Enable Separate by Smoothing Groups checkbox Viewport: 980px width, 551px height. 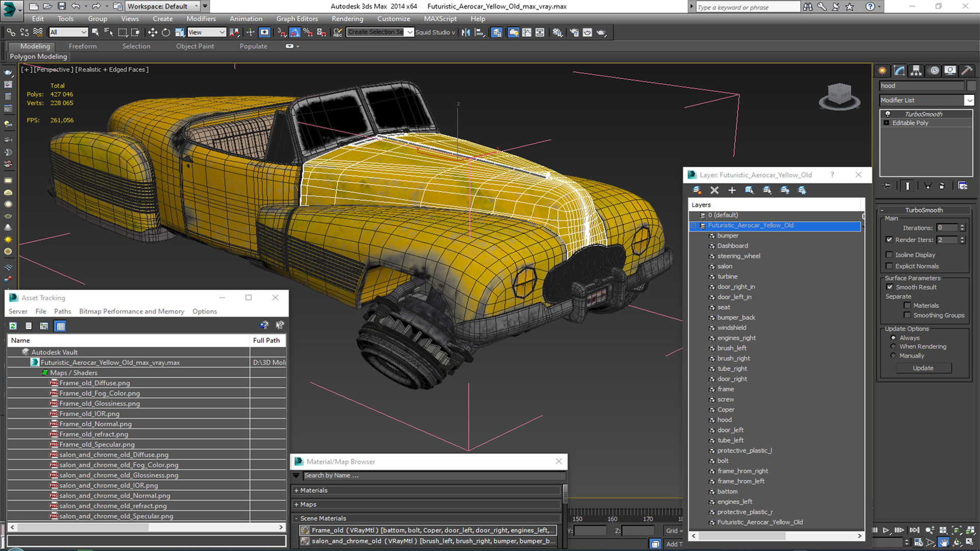pos(907,315)
